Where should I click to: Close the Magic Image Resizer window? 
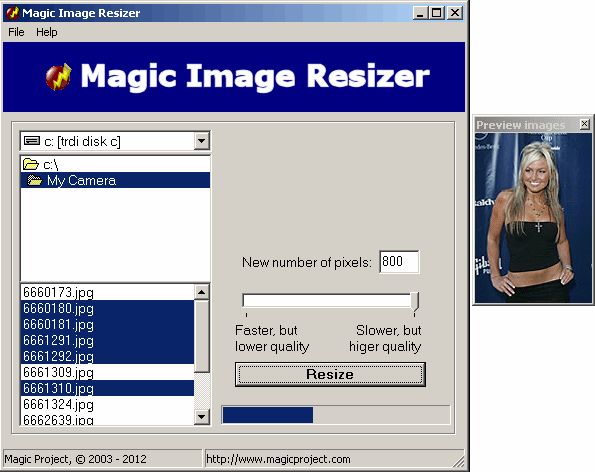coord(455,13)
